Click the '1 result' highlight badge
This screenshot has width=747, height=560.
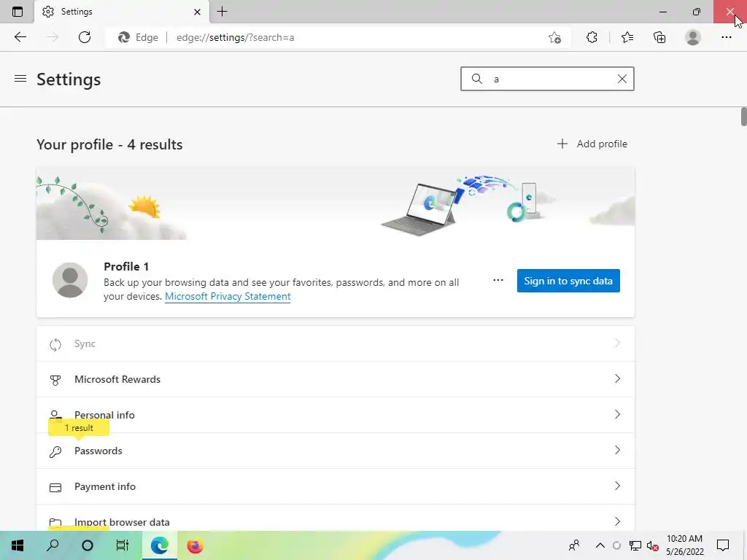pos(79,427)
